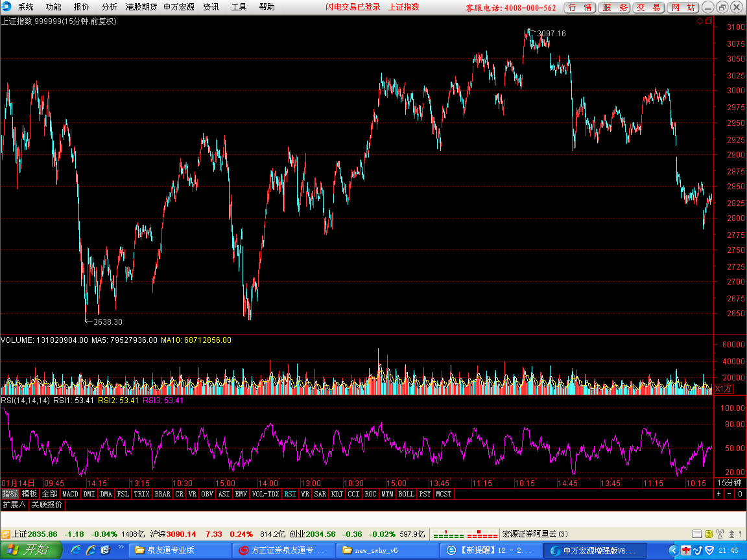Open the 功能 menu
The image size is (747, 560).
tap(53, 7)
